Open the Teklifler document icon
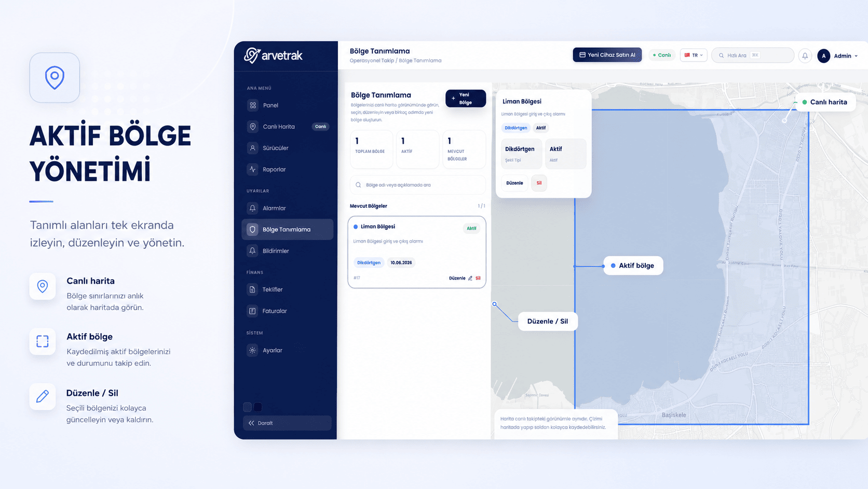868x489 pixels. click(253, 289)
